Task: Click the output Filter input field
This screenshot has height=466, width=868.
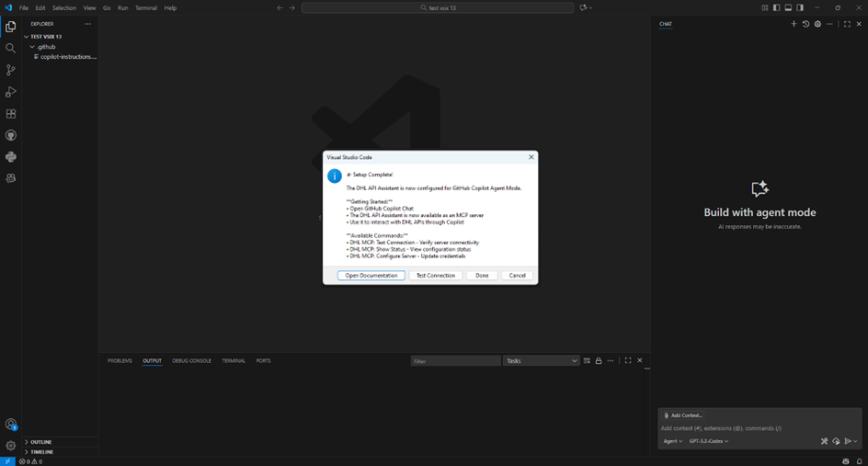Action: pyautogui.click(x=454, y=361)
